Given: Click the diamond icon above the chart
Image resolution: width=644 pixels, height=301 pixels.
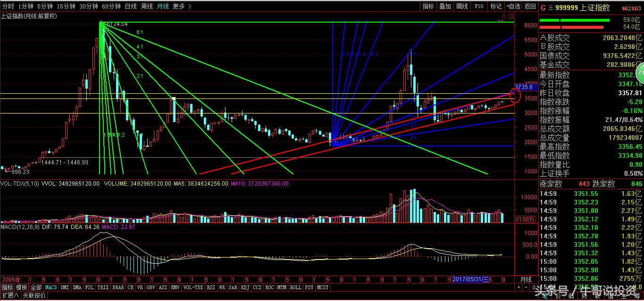Looking at the screenshot, I should [x=504, y=16].
